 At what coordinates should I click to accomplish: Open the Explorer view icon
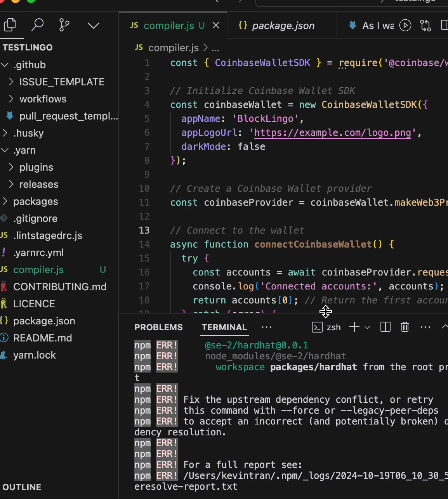pos(10,25)
